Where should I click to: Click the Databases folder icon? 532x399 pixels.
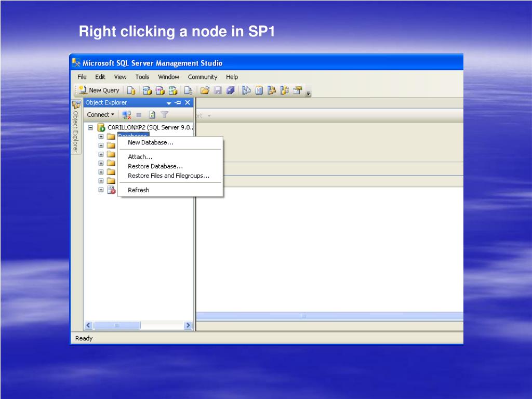click(x=111, y=137)
